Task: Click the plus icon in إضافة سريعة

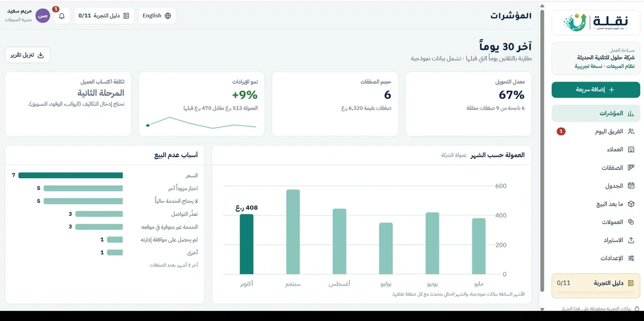Action: [x=611, y=90]
